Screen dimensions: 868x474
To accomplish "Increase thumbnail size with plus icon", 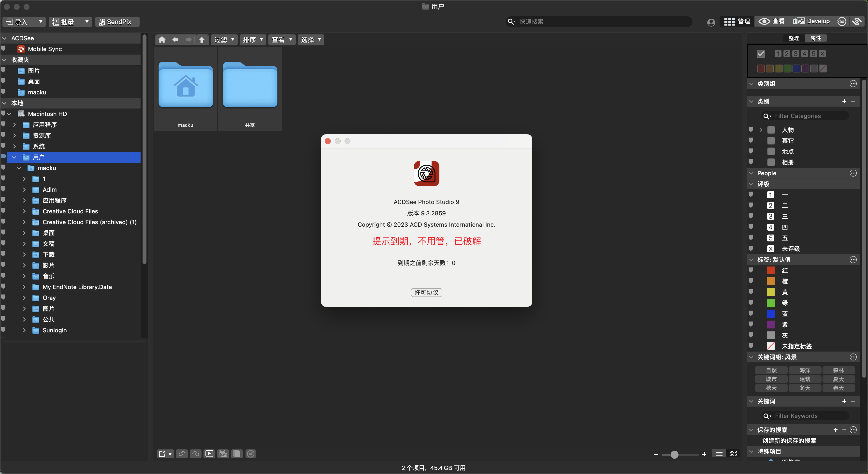I will point(704,454).
